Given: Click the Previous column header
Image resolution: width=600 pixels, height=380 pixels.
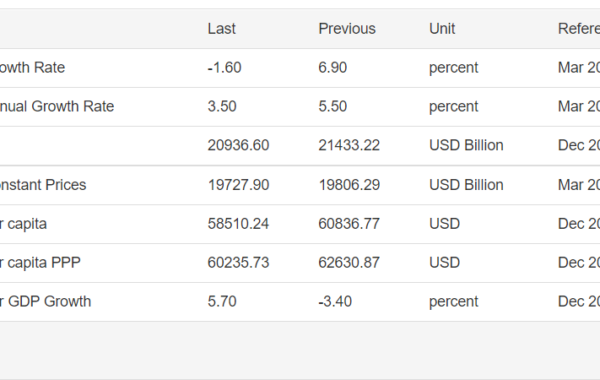Looking at the screenshot, I should click(347, 29).
